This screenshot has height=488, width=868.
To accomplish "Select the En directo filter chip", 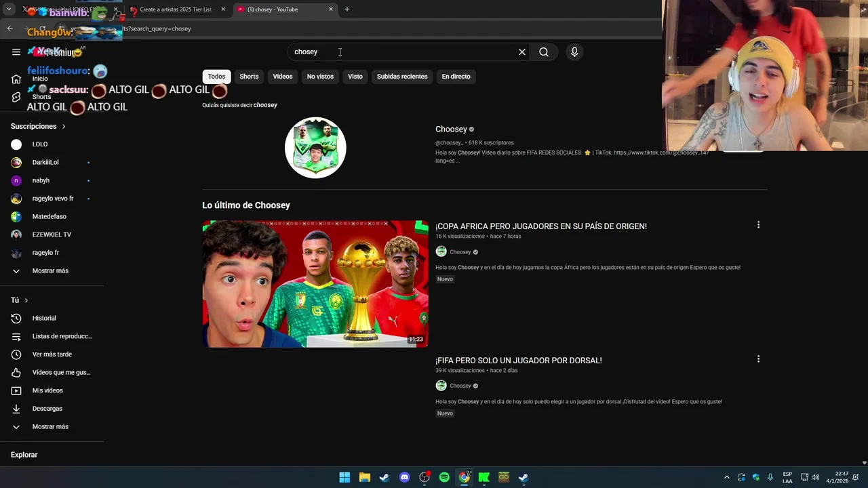I will tap(456, 77).
